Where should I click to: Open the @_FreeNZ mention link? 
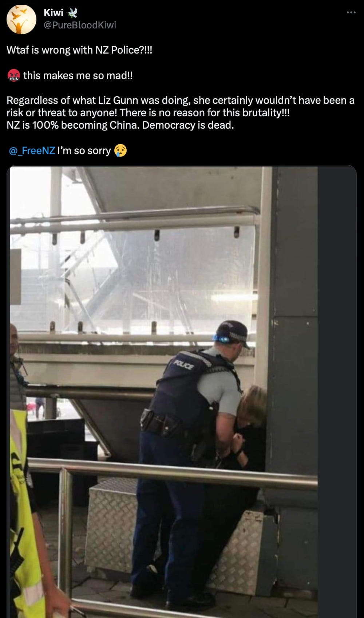pos(32,150)
